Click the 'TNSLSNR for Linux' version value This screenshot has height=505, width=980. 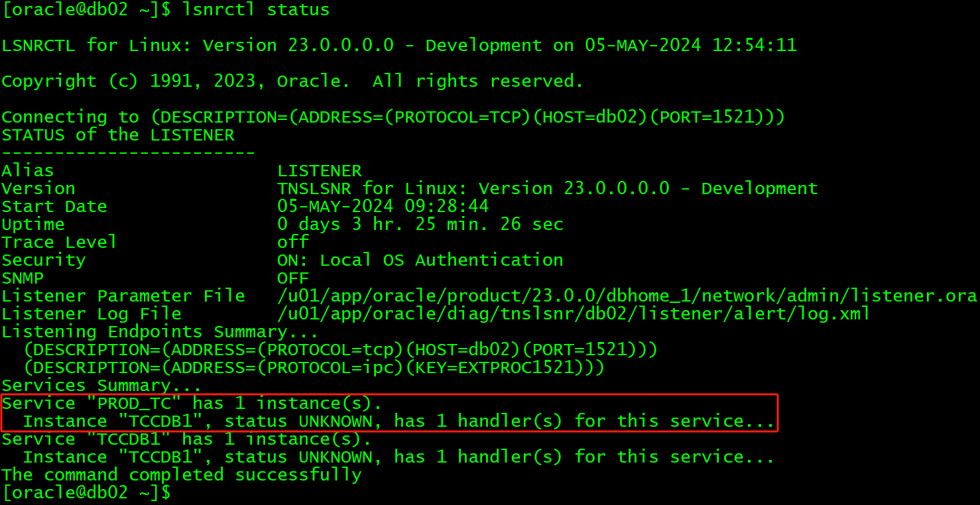pyautogui.click(x=548, y=189)
